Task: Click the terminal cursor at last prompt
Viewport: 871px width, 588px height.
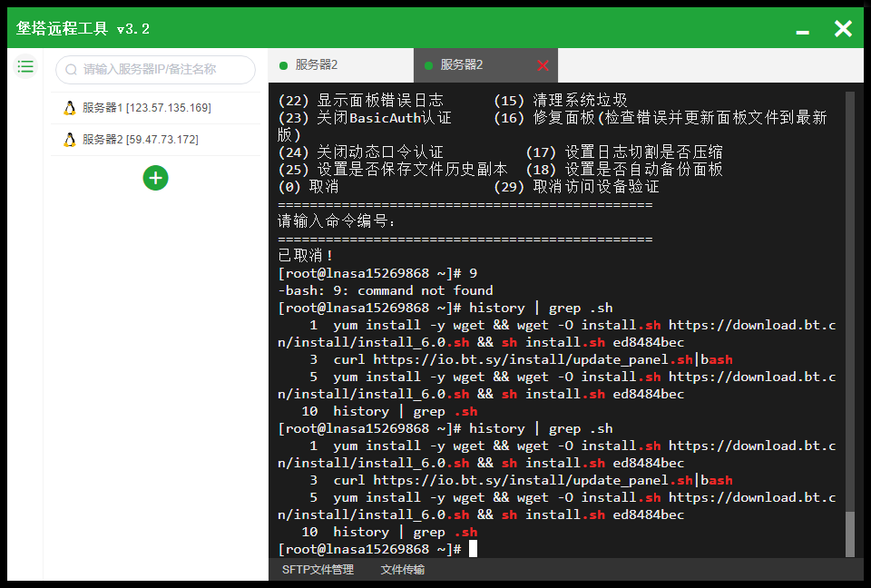Action: pos(473,549)
